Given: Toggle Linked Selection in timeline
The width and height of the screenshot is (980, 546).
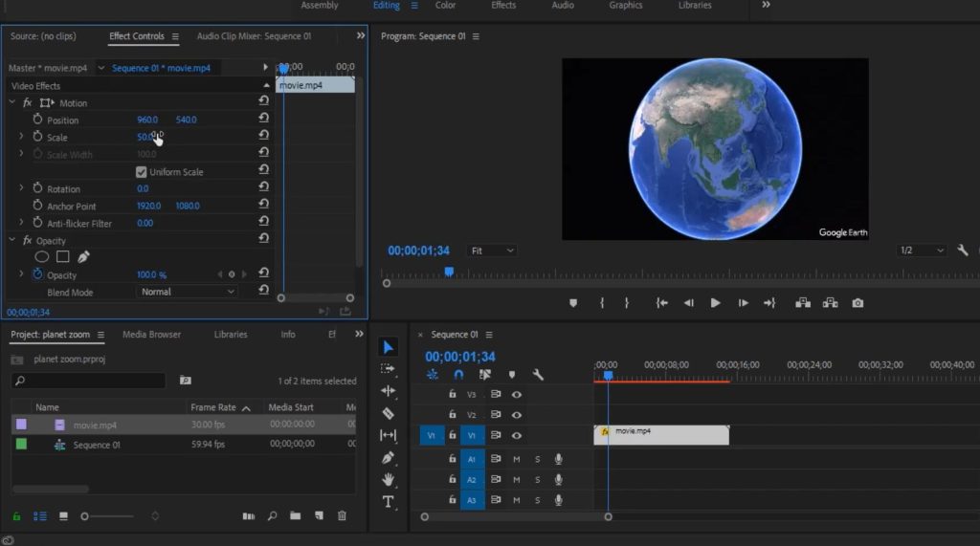Looking at the screenshot, I should (484, 374).
